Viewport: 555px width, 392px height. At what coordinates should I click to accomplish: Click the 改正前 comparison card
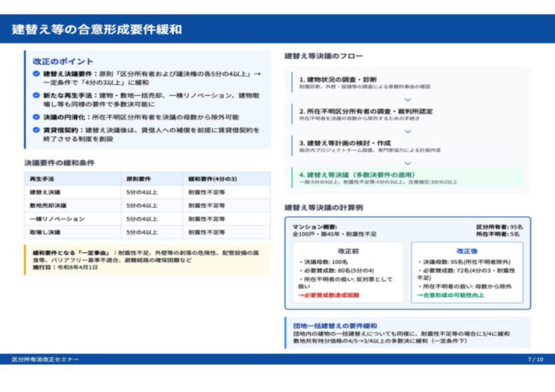[x=347, y=273]
